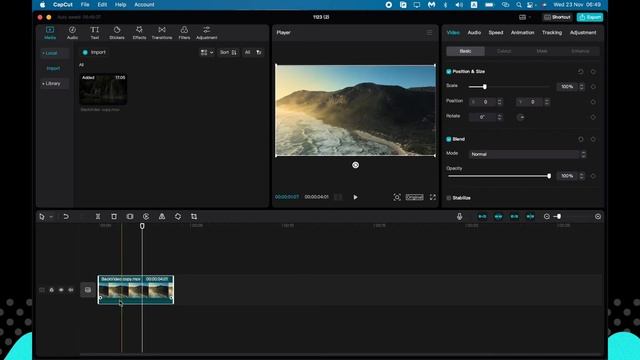The height and width of the screenshot is (360, 640).
Task: Add keyframe for Opacity
Action: [593, 176]
